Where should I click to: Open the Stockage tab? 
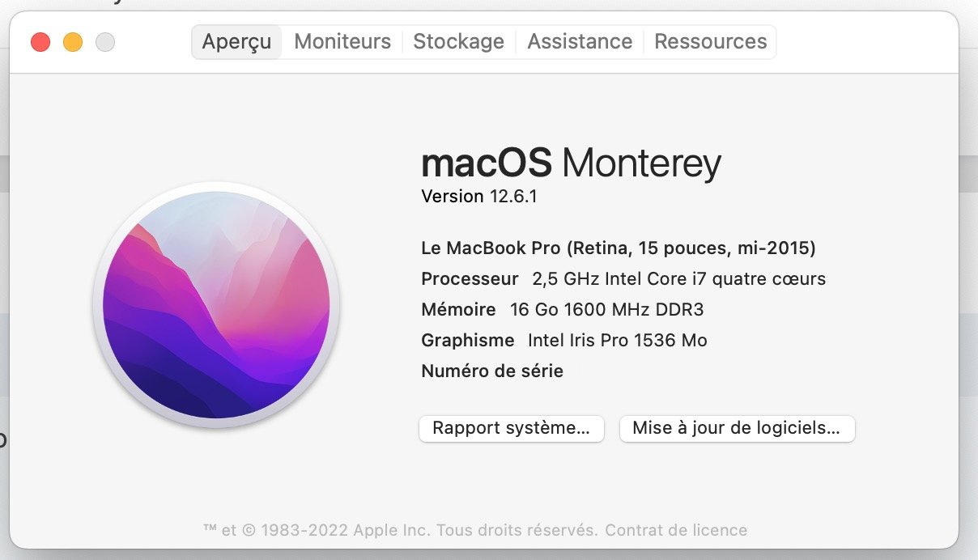[x=458, y=41]
